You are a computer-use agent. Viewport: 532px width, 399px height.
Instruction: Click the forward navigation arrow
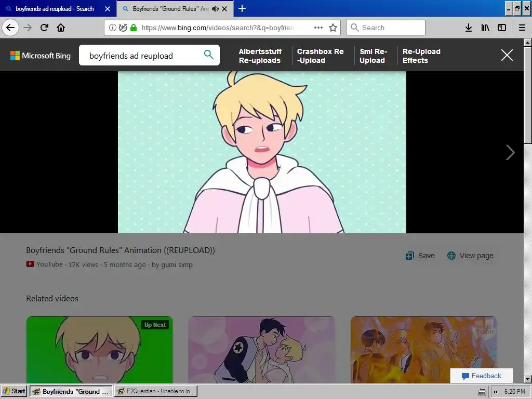pyautogui.click(x=28, y=28)
